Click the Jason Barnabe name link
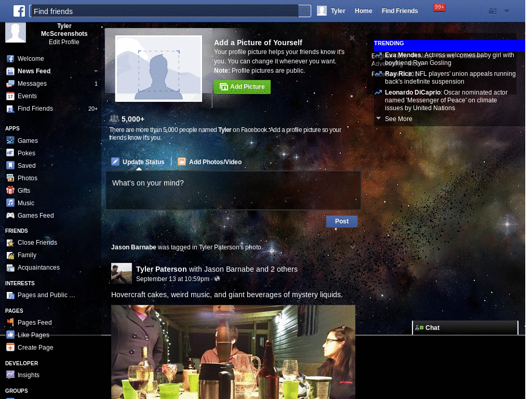The width and height of the screenshot is (532, 399). 134,247
